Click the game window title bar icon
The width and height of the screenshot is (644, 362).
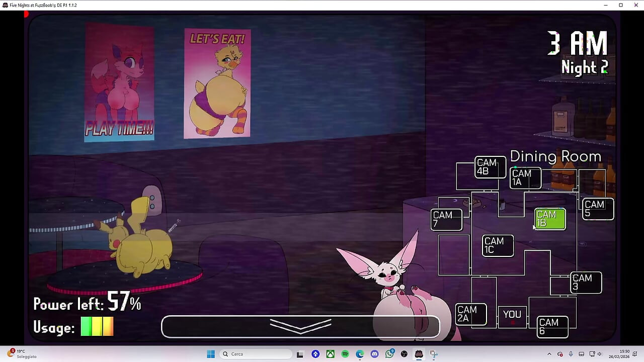coord(5,5)
